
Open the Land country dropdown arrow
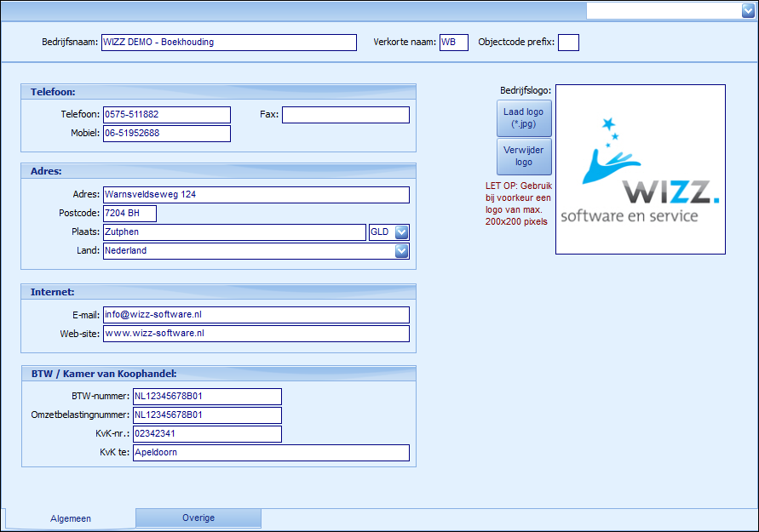coord(401,251)
